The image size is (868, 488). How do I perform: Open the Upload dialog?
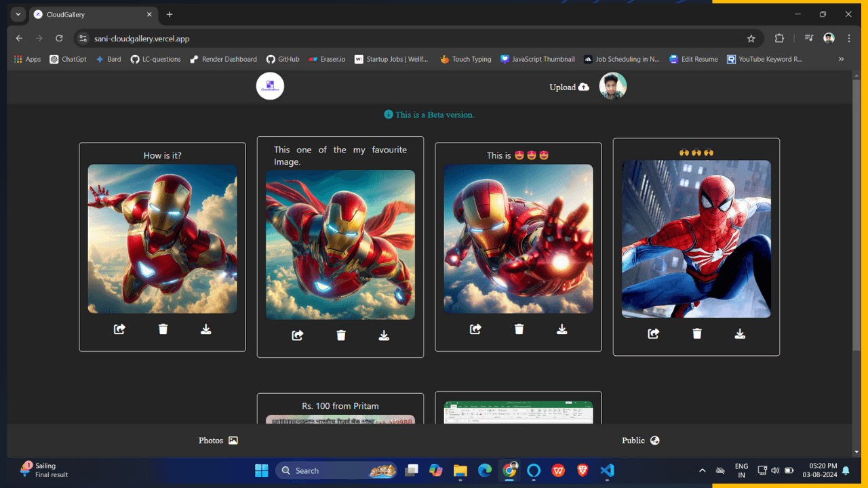pyautogui.click(x=569, y=87)
